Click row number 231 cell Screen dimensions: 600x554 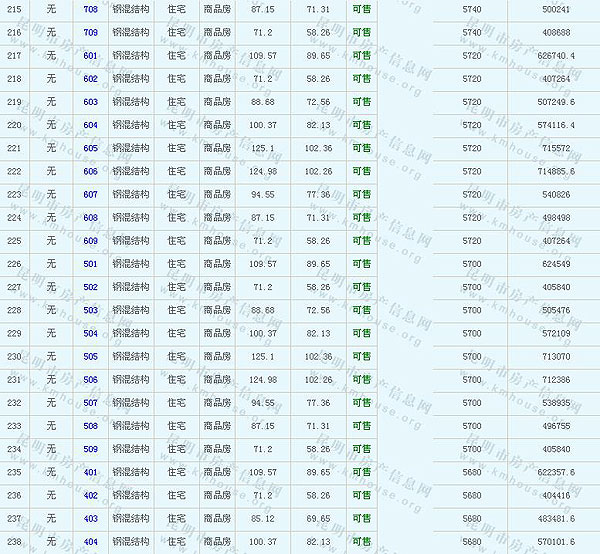pyautogui.click(x=14, y=380)
